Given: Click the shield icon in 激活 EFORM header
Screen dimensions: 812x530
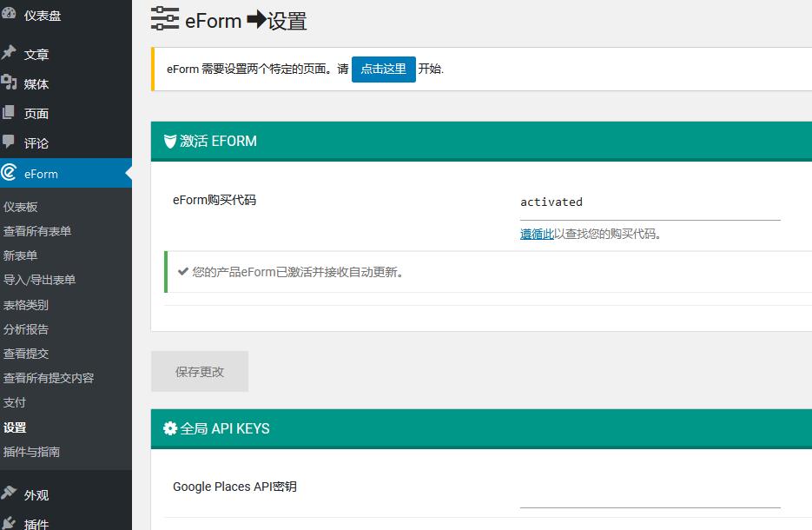Looking at the screenshot, I should pos(170,142).
